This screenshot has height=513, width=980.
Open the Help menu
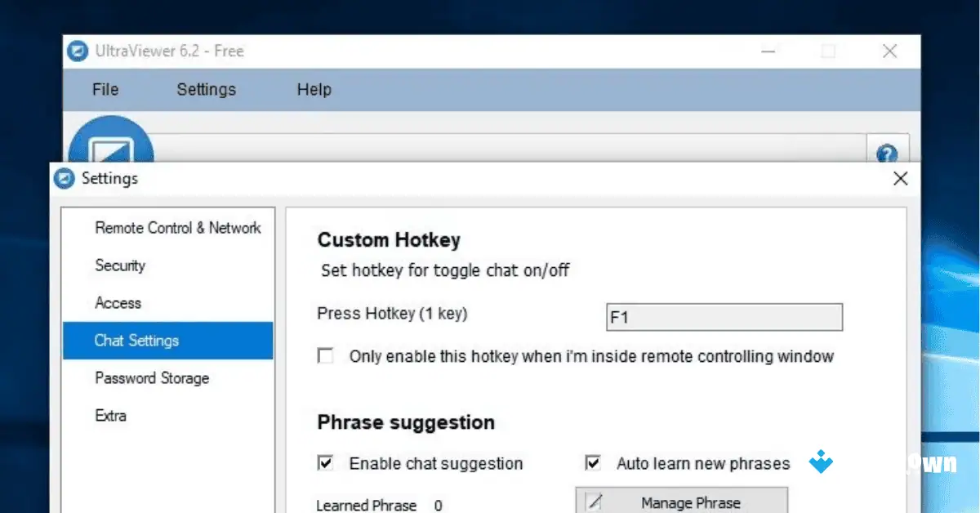[x=314, y=90]
